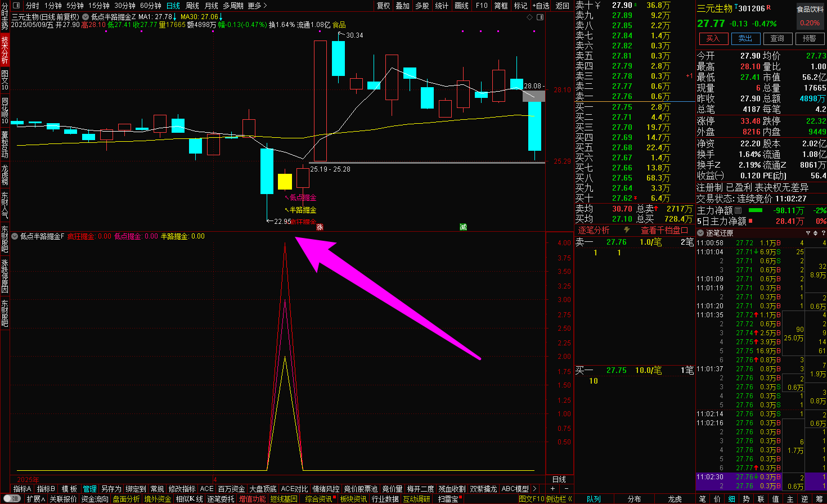Open 盘面分析 bottom tab
Image resolution: width=827 pixels, height=504 pixels.
pyautogui.click(x=126, y=499)
